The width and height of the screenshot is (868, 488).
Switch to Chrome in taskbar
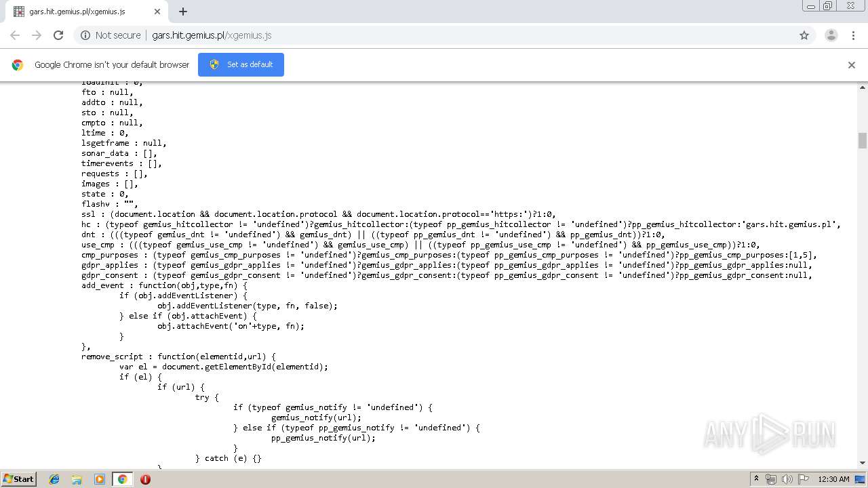[122, 479]
